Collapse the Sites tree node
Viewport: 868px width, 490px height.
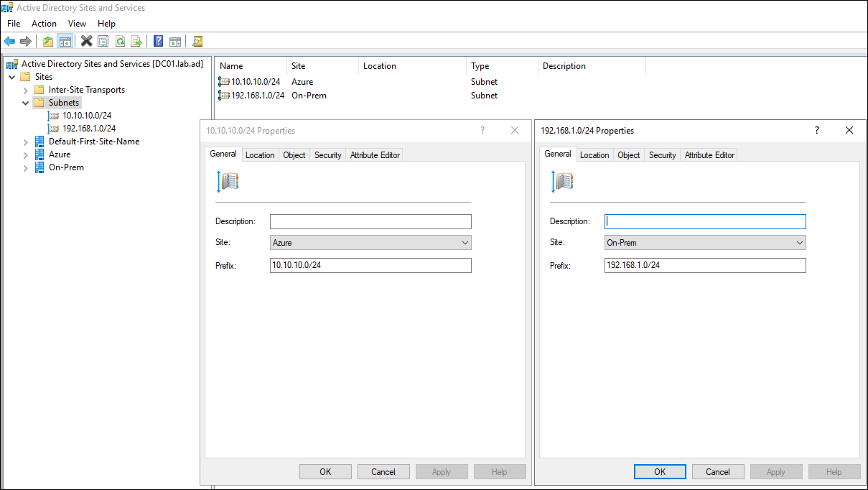pyautogui.click(x=11, y=76)
